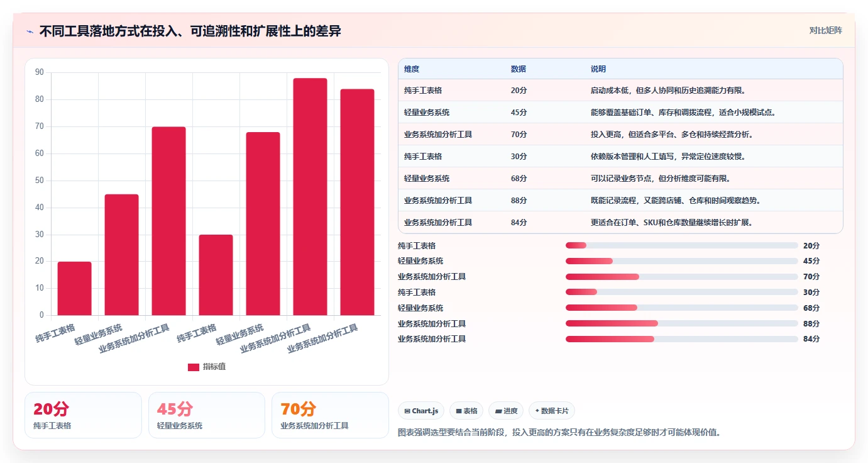Click the progress bar labeled 84分
868x463 pixels.
tap(682, 339)
